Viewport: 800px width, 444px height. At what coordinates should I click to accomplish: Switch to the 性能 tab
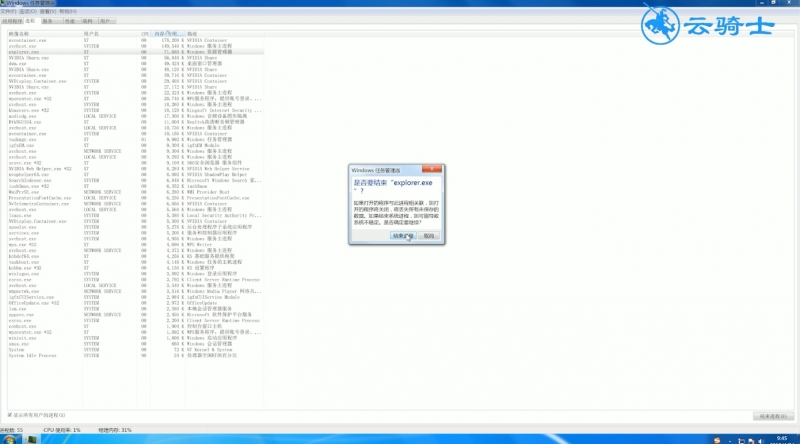(70, 21)
